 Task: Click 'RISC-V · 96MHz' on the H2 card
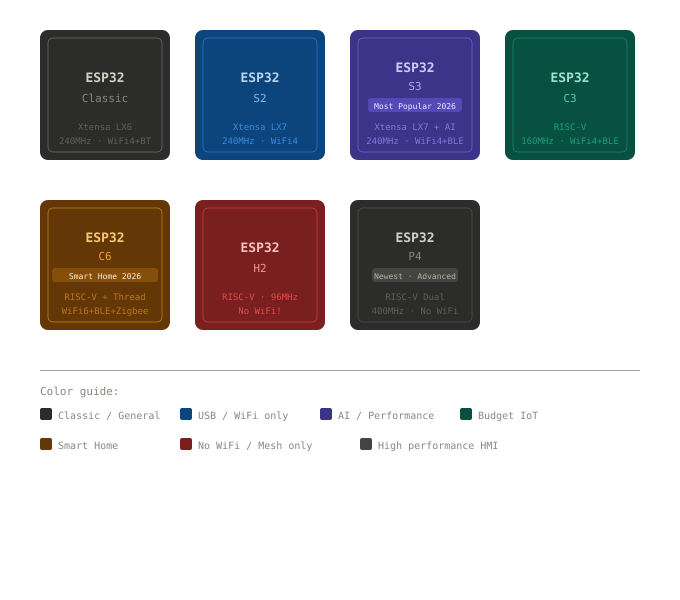[260, 297]
